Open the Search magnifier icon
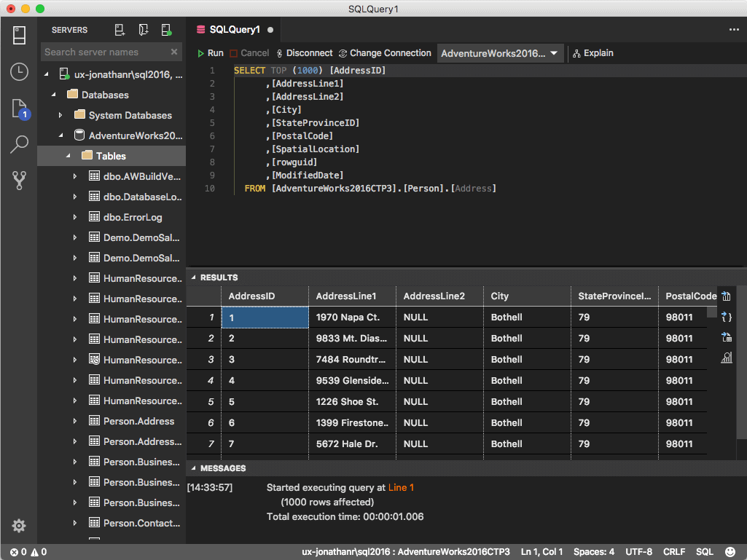Viewport: 747px width, 560px height. point(19,144)
